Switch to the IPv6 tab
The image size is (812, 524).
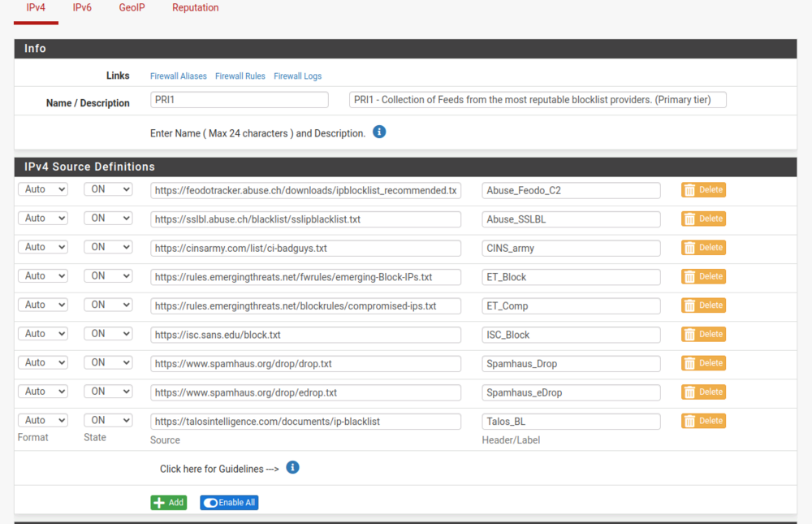coord(82,8)
